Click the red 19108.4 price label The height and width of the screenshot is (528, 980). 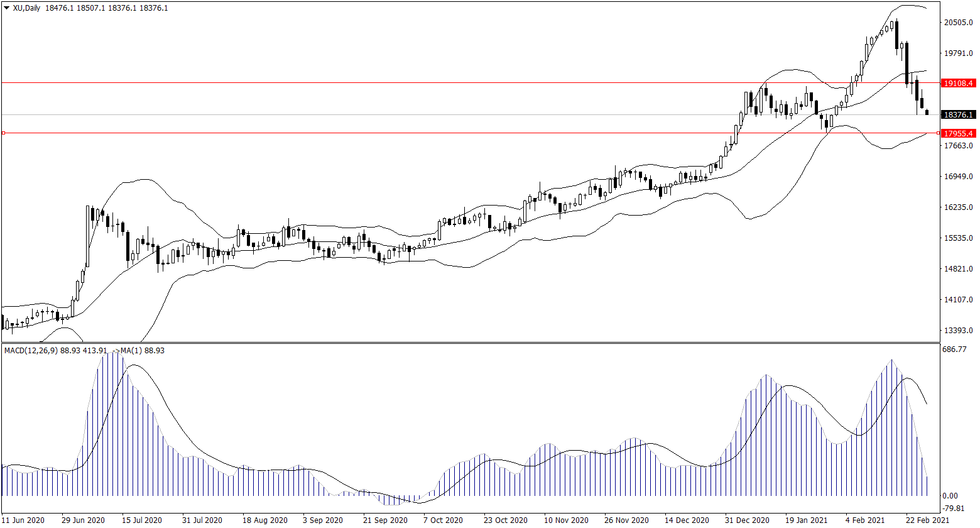tap(958, 83)
